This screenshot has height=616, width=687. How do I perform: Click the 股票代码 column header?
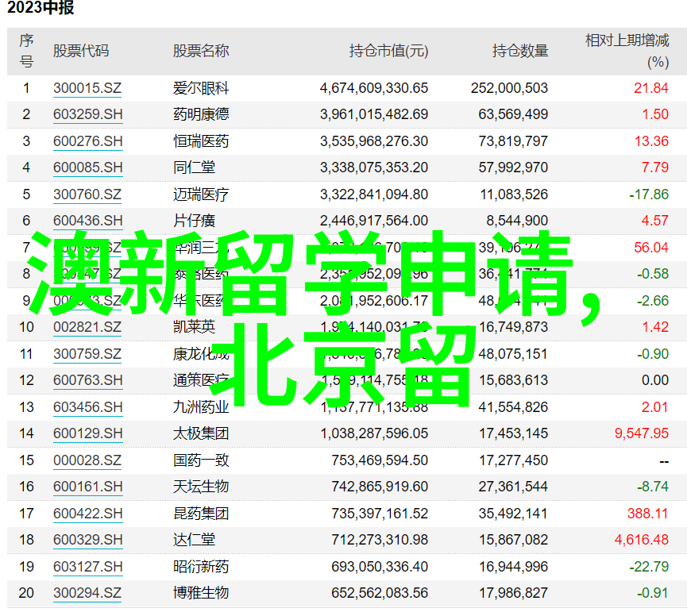(x=81, y=51)
